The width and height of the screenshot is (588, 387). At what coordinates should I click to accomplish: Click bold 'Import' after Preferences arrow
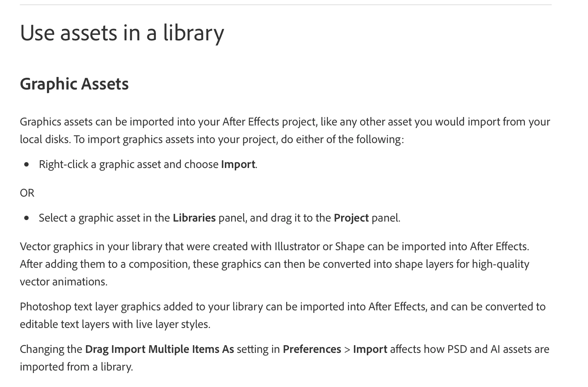click(370, 349)
